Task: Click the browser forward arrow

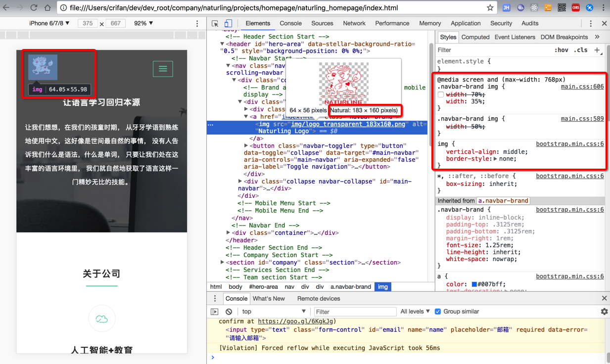Action: [x=20, y=7]
